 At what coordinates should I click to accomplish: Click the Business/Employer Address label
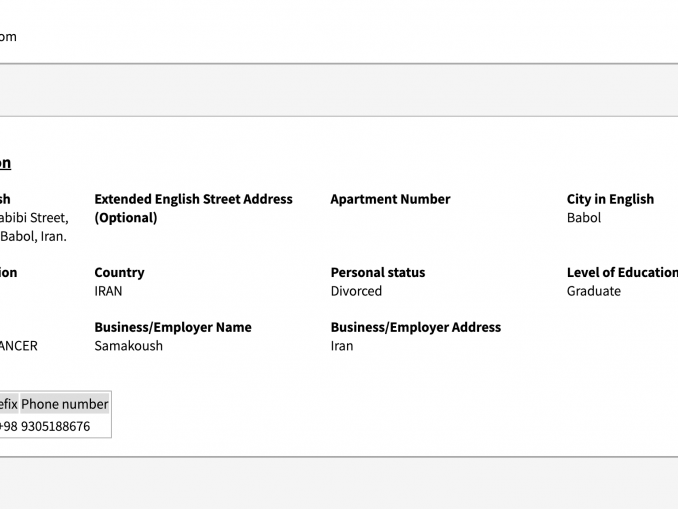pos(416,327)
